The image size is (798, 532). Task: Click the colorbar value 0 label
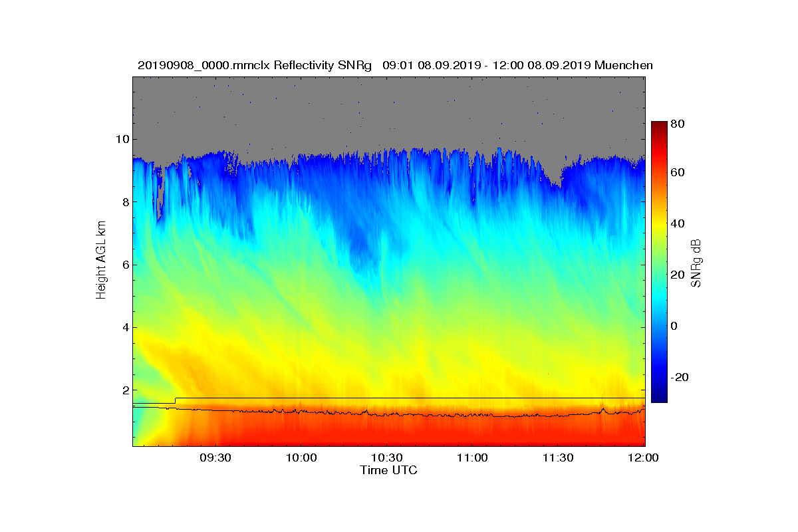pos(675,326)
